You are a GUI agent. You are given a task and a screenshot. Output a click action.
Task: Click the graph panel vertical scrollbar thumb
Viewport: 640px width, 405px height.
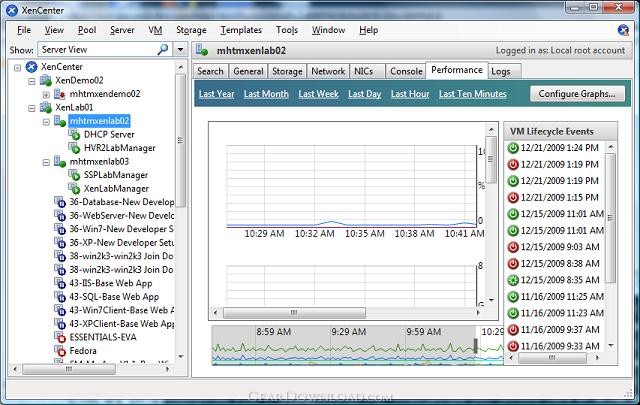click(491, 160)
